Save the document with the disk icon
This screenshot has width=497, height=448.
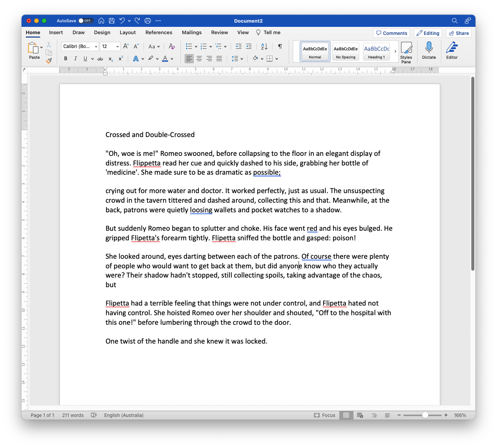click(112, 21)
